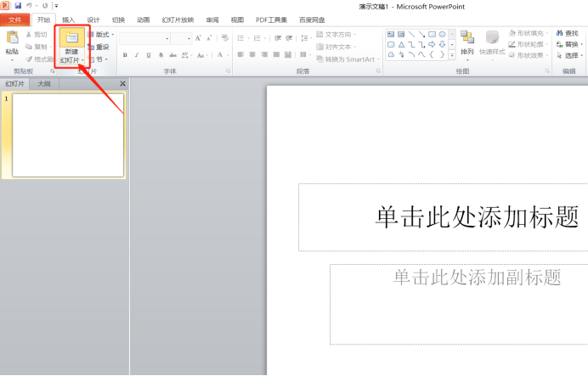Click the increase indent icon
Viewport: 588px width, 376px height.
289,38
